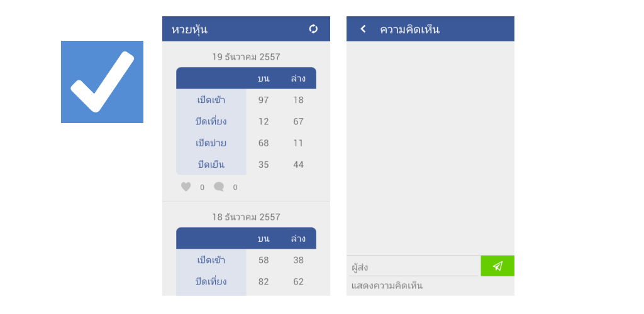Like the 19 ธันวาคม 2557 results
Image resolution: width=644 pixels, height=314 pixels.
click(x=186, y=187)
